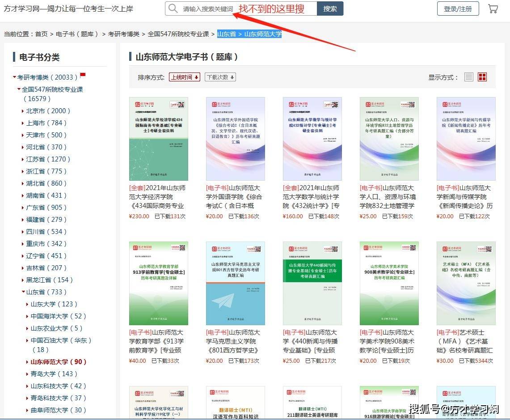The width and height of the screenshot is (510, 420).
Task: Open title link for 教育学部 913学前教育学
Action: pyautogui.click(x=156, y=341)
